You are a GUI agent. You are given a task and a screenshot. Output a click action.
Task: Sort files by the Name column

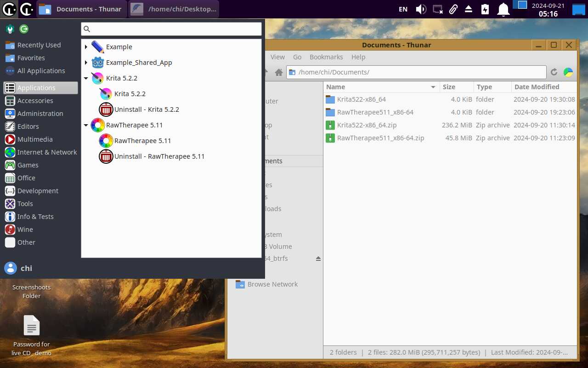pyautogui.click(x=381, y=87)
